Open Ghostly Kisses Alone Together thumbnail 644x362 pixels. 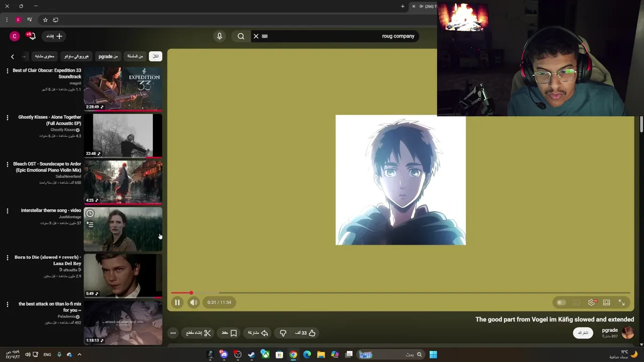123,135
